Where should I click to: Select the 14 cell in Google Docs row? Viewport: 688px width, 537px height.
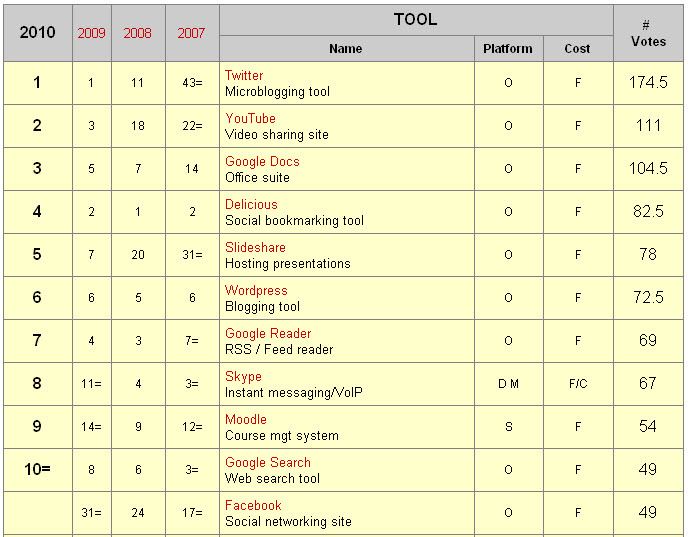(192, 168)
